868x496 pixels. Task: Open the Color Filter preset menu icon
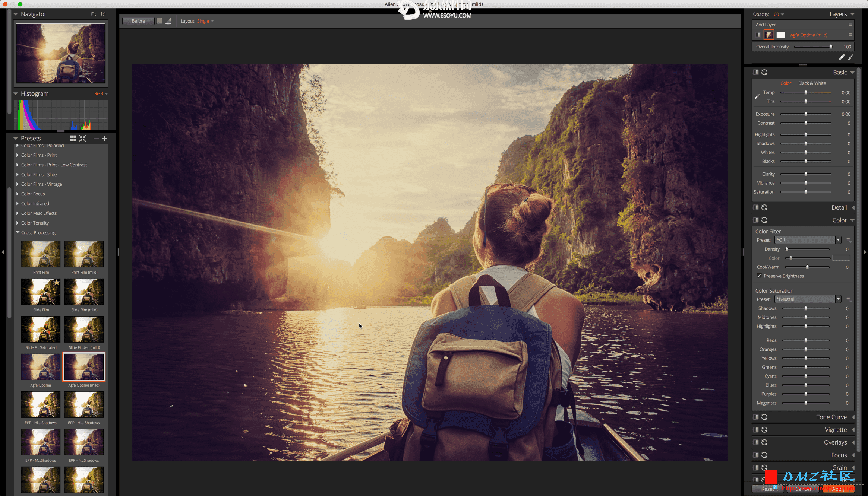pyautogui.click(x=849, y=240)
